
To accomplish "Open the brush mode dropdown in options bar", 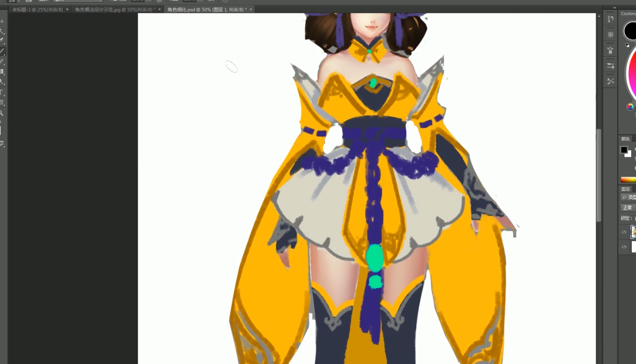I will pyautogui.click(x=77, y=1).
